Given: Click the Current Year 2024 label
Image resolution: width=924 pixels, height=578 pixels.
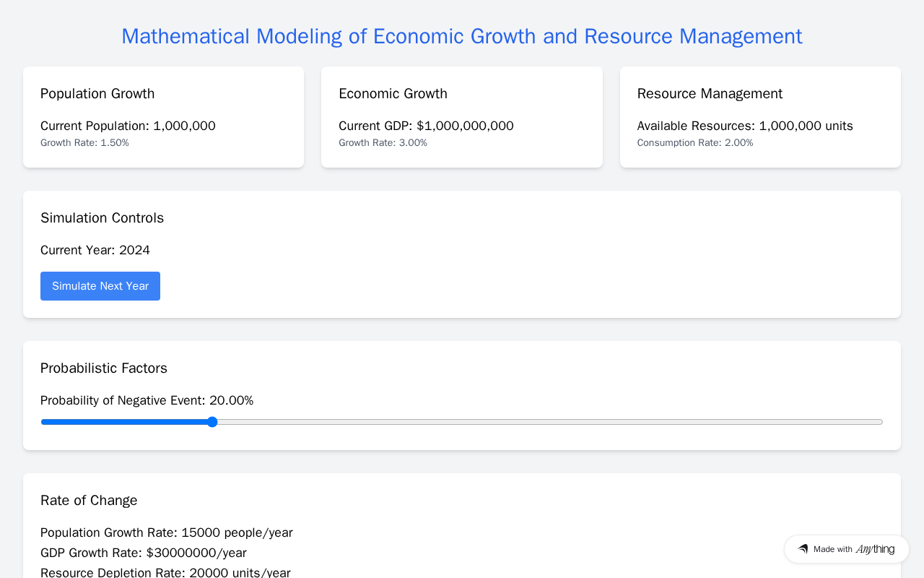Looking at the screenshot, I should click(95, 250).
